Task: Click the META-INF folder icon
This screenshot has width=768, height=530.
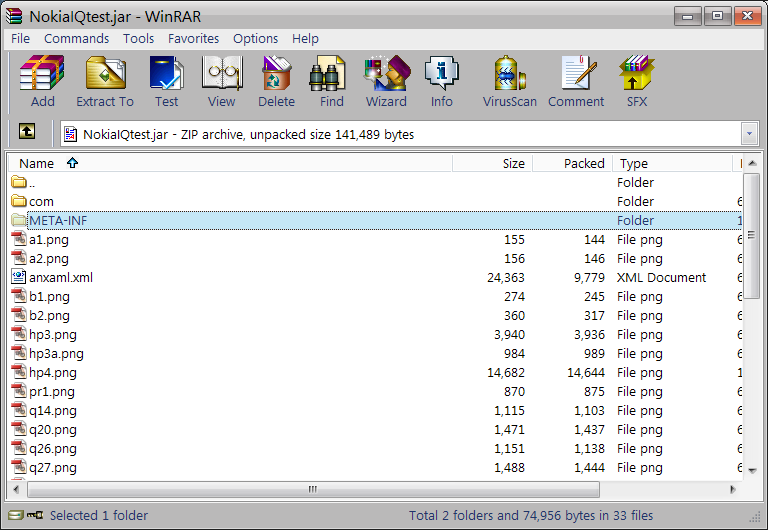Action: pos(19,220)
